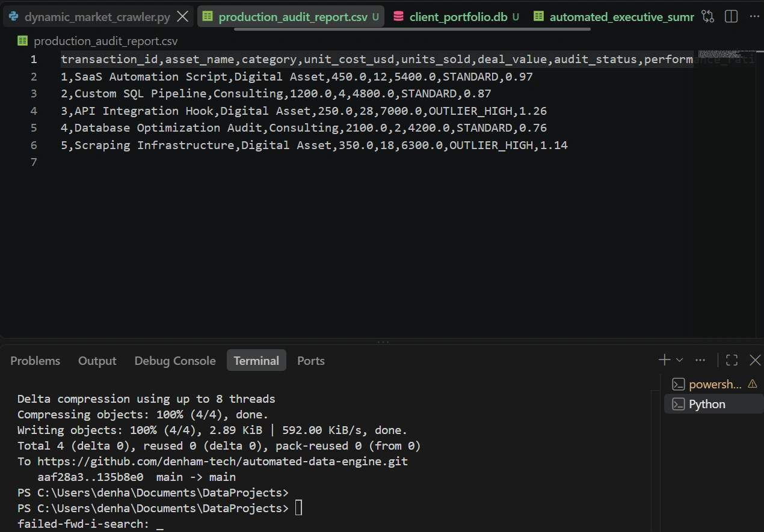Click the 'Compressing objects: 100%' terminal line
764x532 pixels.
pos(143,415)
